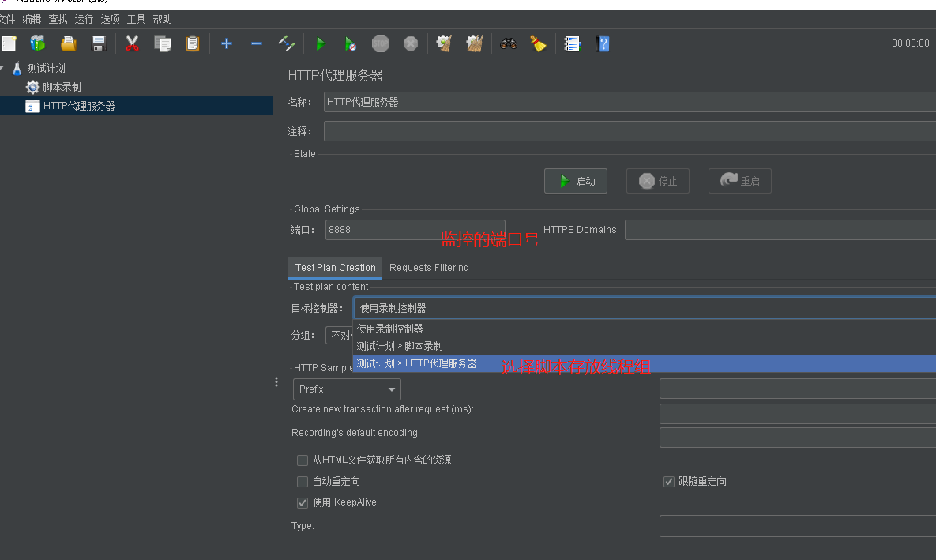Image resolution: width=936 pixels, height=560 pixels.
Task: Click the Reset search brush icon
Action: (539, 43)
